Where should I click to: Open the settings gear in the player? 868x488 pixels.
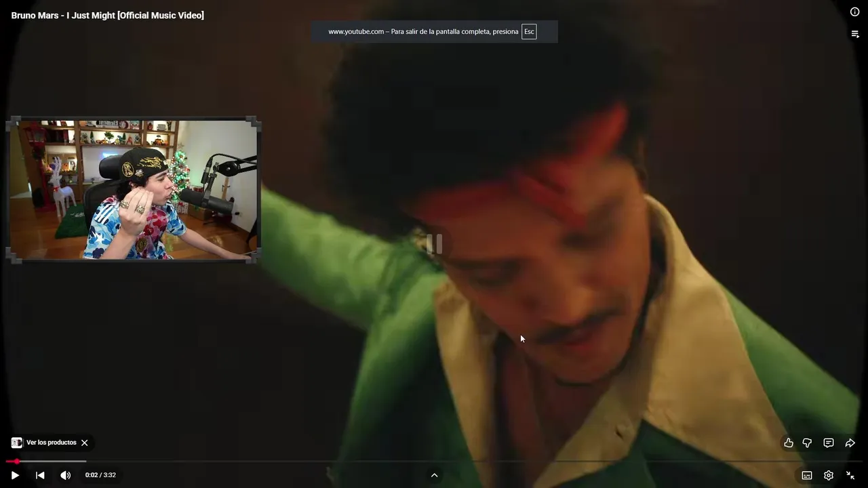tap(829, 475)
